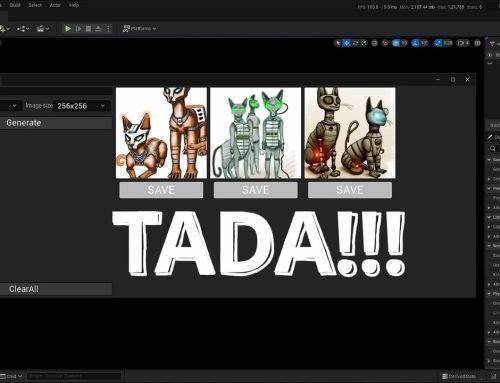The width and height of the screenshot is (500, 383).
Task: Open the Build menu
Action: coord(15,5)
